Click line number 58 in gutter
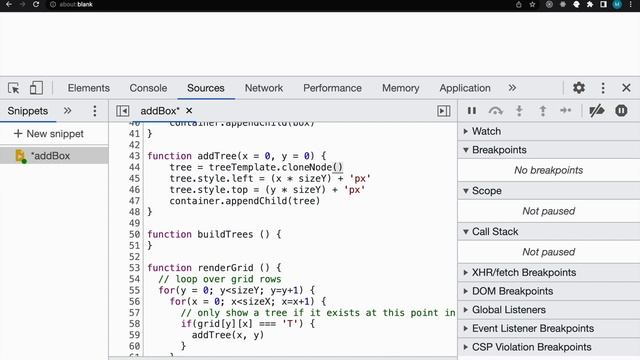Screen dimensions: 640x360 (134, 324)
